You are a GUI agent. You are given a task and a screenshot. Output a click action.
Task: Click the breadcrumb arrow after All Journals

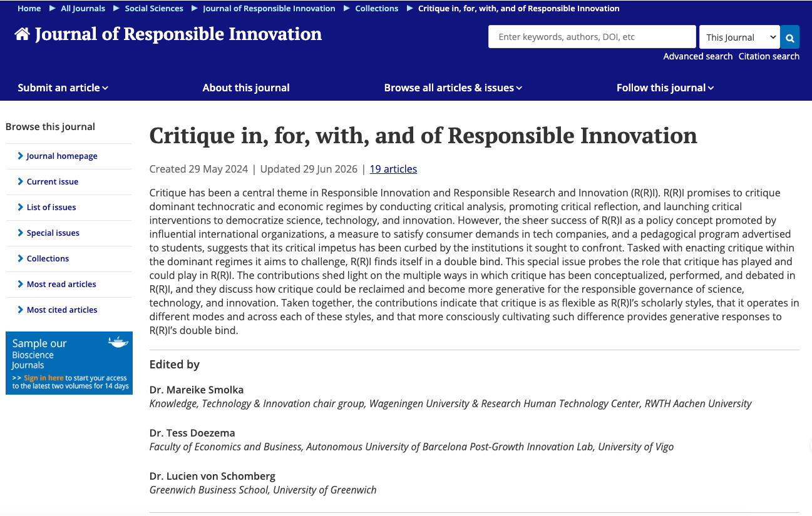coord(115,8)
